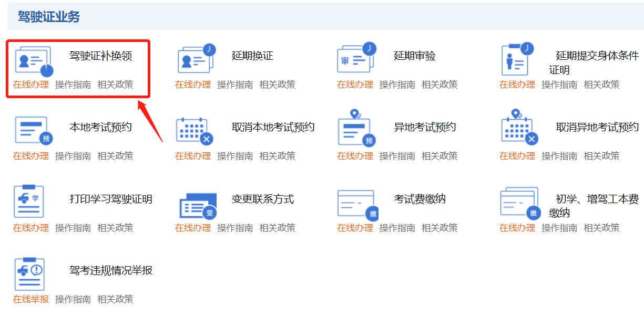Click the 驾驶证补换领 title text
The height and width of the screenshot is (316, 644).
[x=101, y=56]
